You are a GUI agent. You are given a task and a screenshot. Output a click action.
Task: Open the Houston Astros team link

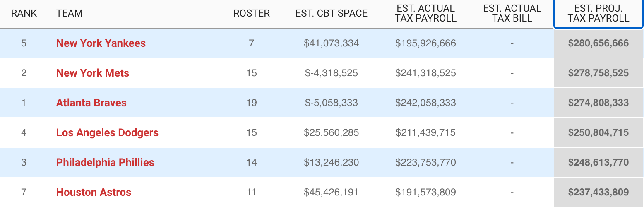point(94,192)
